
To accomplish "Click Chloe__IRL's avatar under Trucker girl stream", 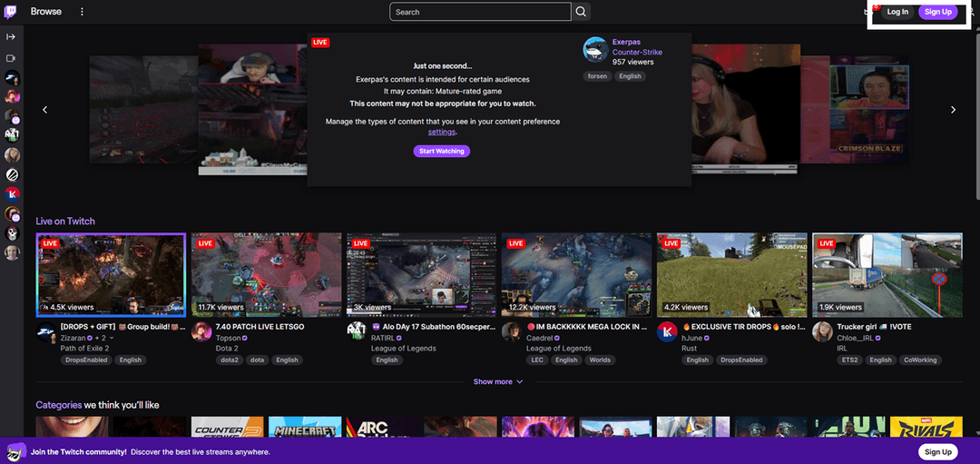I will pyautogui.click(x=822, y=332).
